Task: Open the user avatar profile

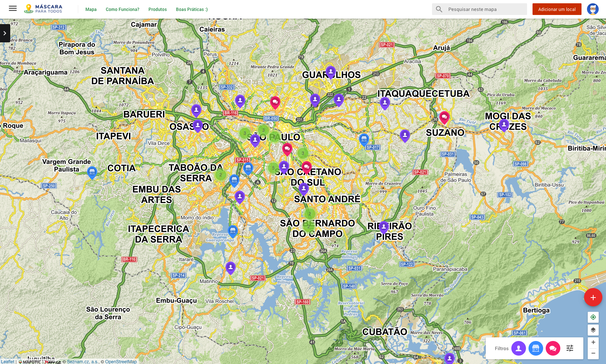Action: point(593,9)
